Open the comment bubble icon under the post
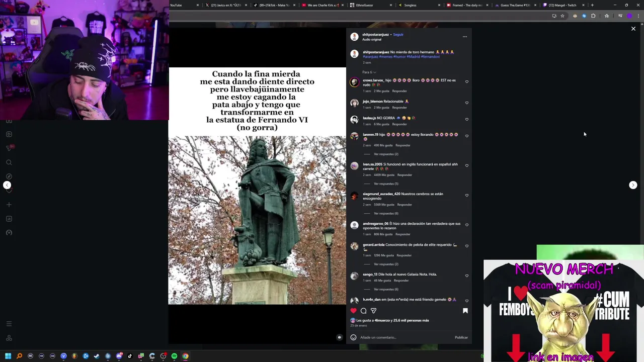Viewport: 644px width, 362px height. pos(363,311)
